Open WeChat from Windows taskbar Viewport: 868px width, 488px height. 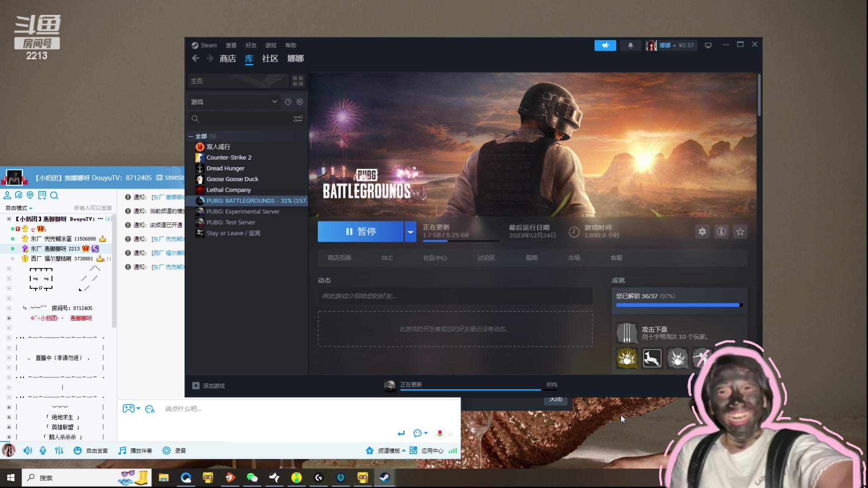pos(252,478)
